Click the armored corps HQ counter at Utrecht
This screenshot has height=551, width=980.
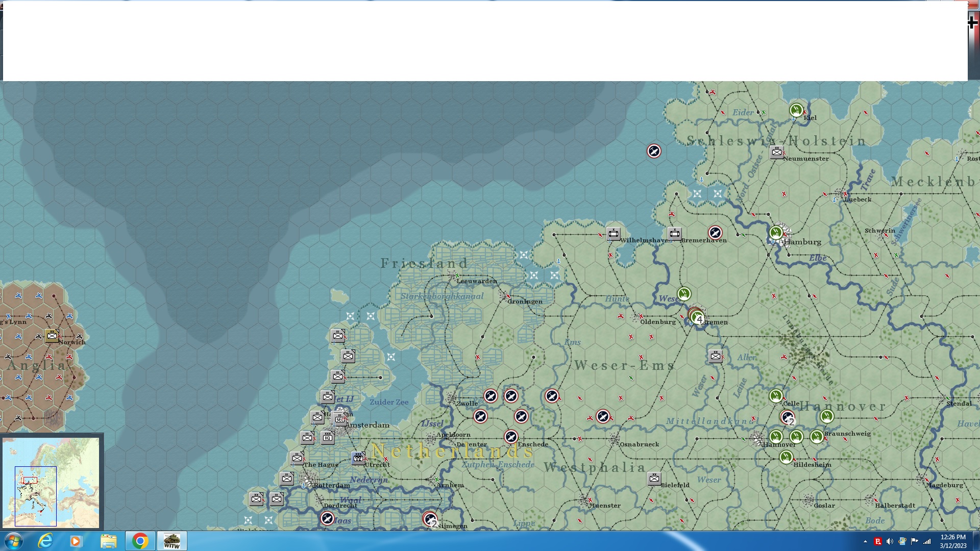358,458
